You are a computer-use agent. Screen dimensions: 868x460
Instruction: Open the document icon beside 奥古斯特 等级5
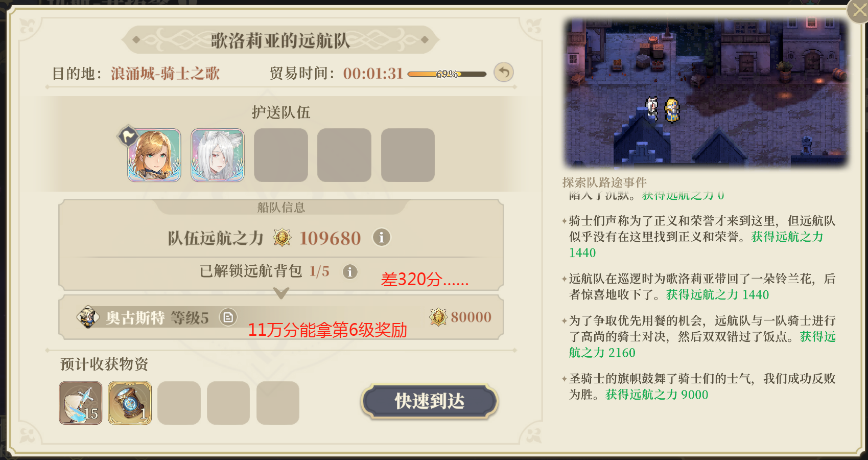[228, 317]
